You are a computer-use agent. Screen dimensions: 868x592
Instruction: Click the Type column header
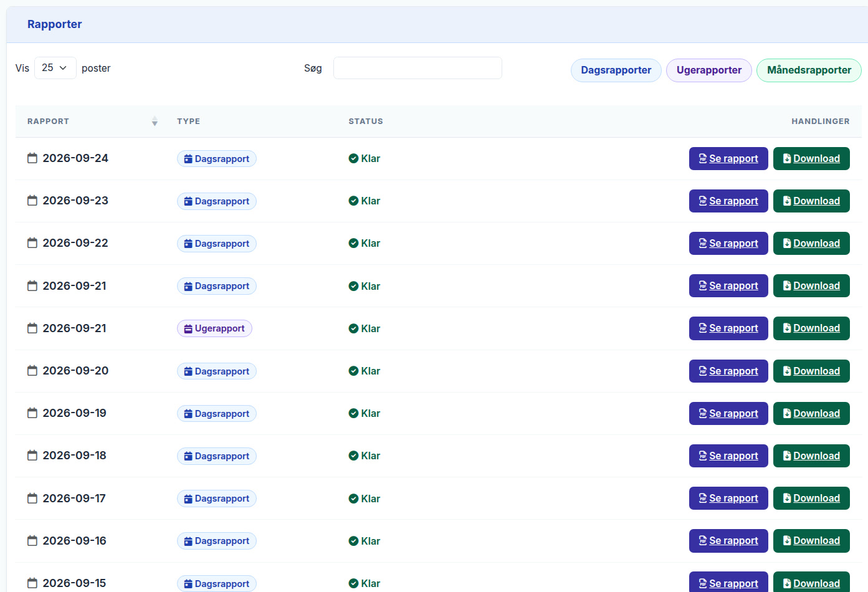click(x=188, y=122)
